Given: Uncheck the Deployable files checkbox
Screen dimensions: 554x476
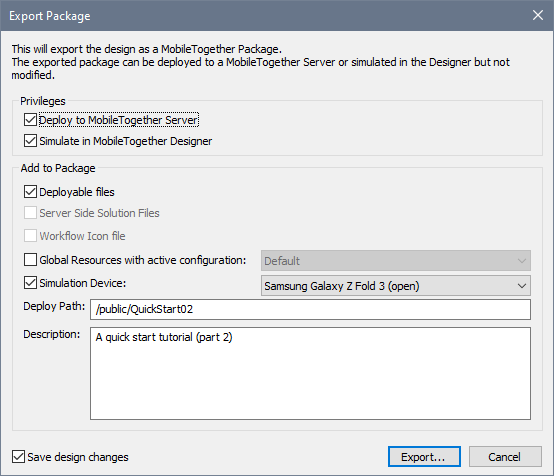Looking at the screenshot, I should [30, 192].
